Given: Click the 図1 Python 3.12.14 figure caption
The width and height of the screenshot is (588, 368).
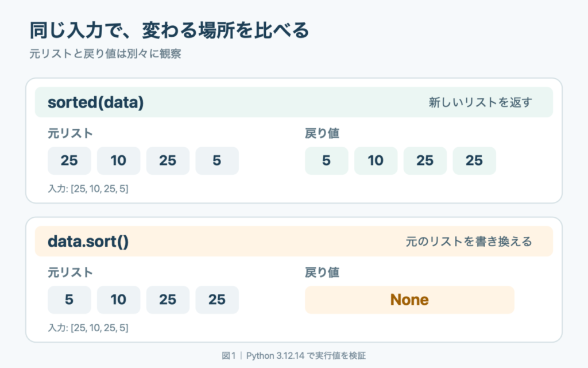Looking at the screenshot, I should [293, 355].
